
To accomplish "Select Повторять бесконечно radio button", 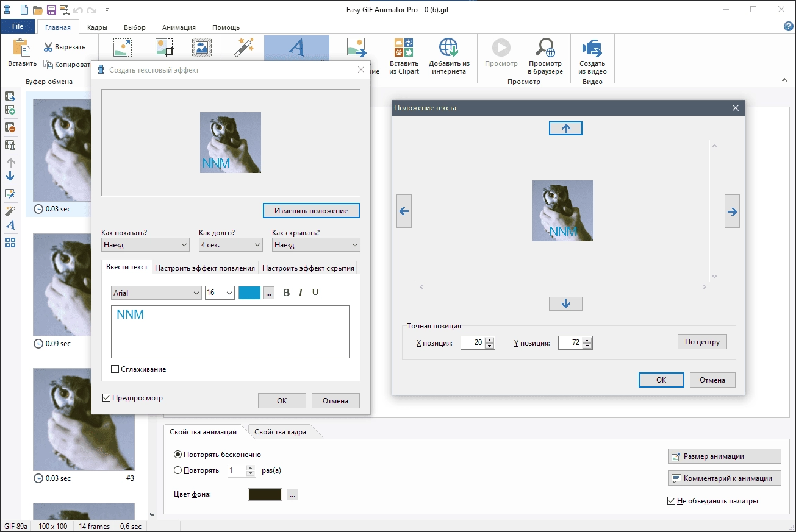I will [178, 455].
